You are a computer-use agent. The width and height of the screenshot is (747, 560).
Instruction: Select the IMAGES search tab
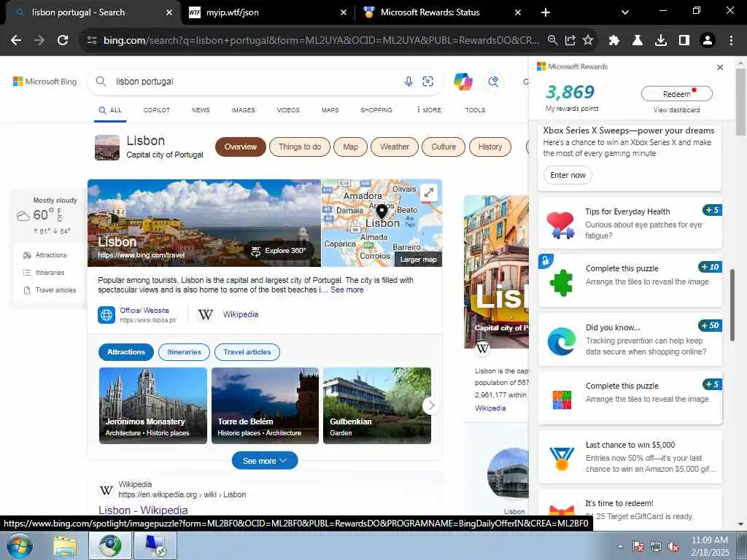[244, 110]
